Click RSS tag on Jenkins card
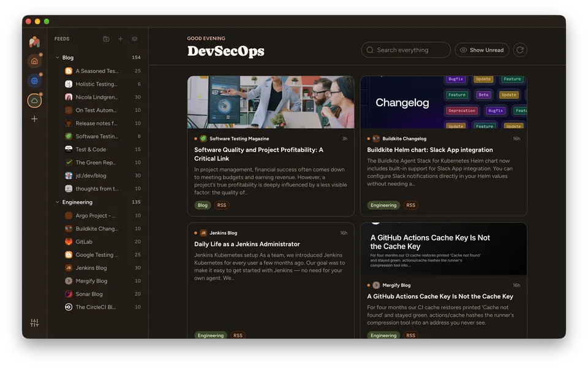The image size is (588, 368). (238, 335)
